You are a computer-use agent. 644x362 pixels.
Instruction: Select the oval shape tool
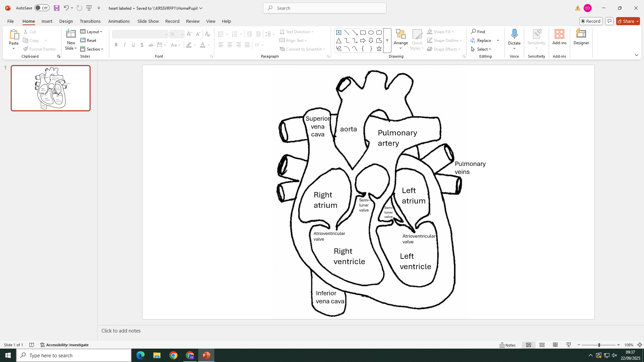(371, 33)
